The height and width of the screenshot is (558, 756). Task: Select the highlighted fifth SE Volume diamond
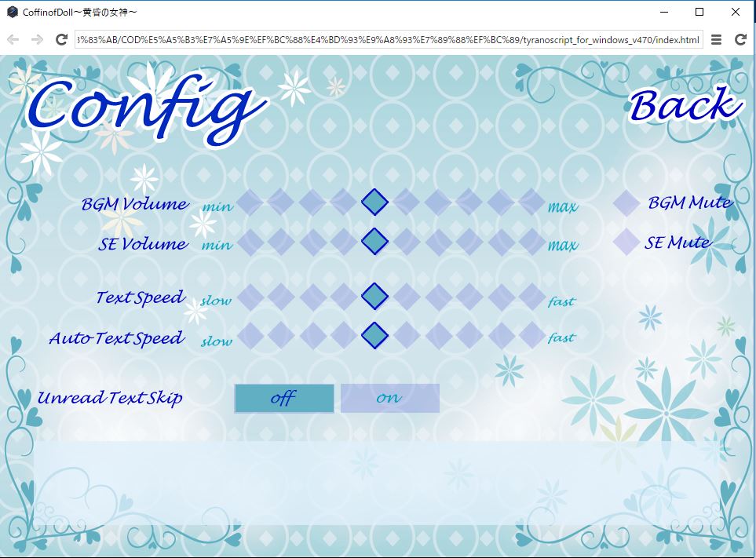[375, 242]
